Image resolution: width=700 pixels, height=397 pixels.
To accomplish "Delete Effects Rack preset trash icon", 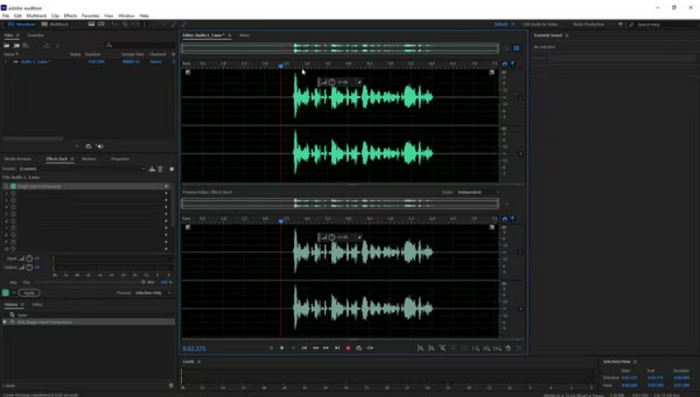I will point(161,169).
